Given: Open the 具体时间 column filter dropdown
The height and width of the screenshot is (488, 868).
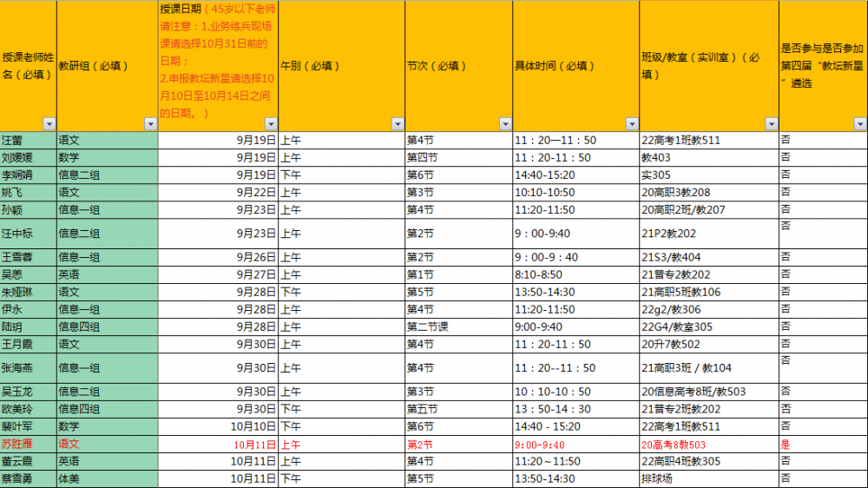Looking at the screenshot, I should pos(632,124).
